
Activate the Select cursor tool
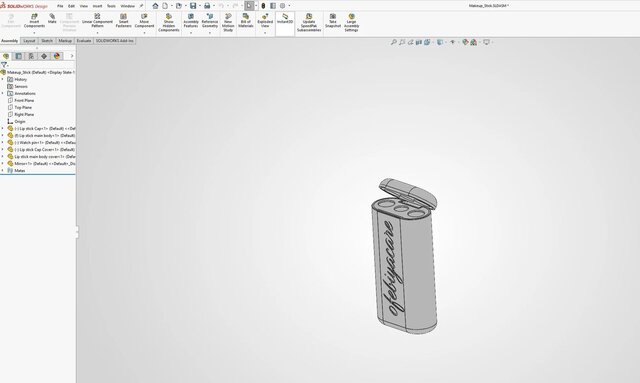click(249, 6)
